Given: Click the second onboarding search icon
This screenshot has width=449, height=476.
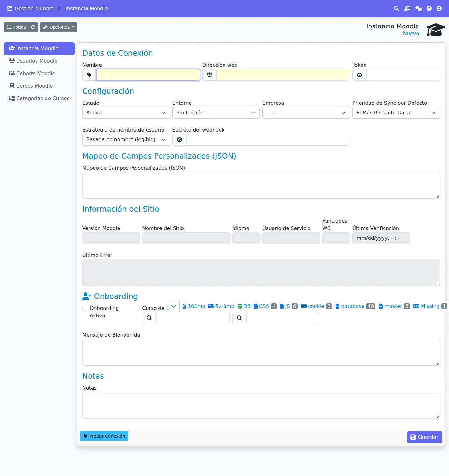Looking at the screenshot, I should [239, 318].
